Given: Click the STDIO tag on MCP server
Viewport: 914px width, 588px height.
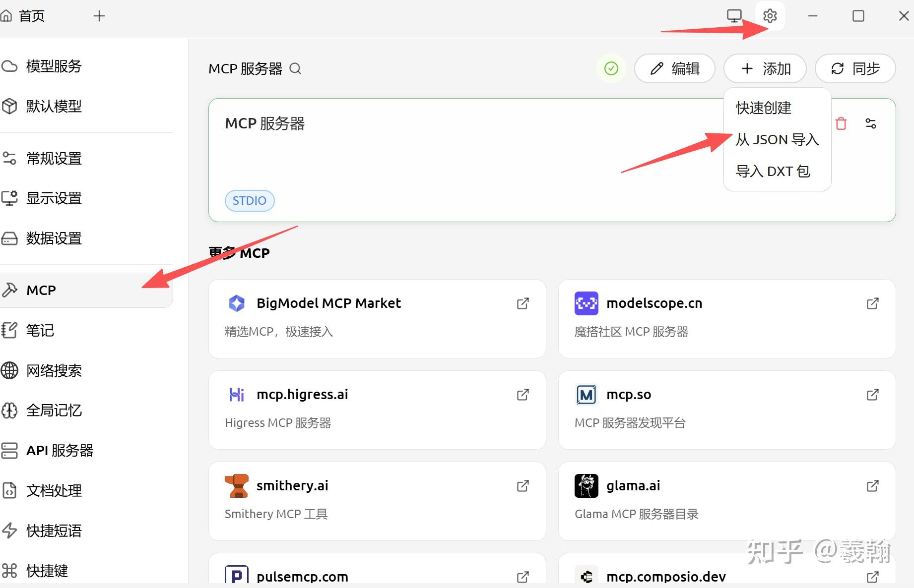Looking at the screenshot, I should tap(250, 200).
